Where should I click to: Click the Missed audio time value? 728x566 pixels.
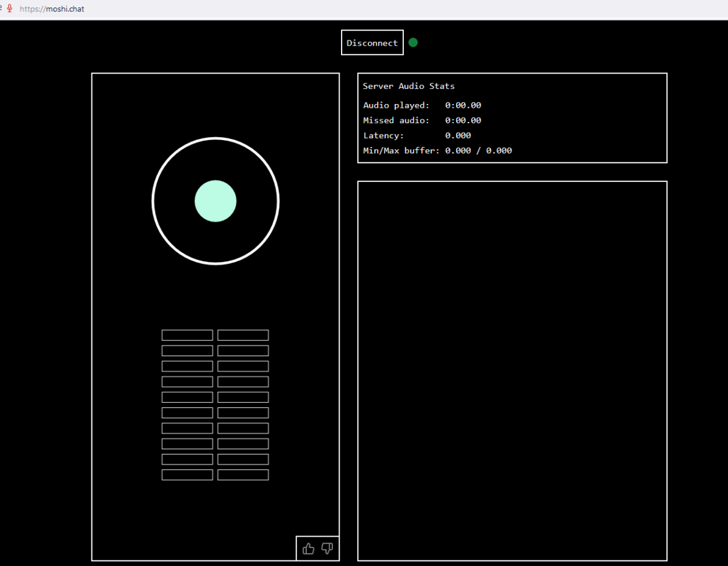pos(463,120)
